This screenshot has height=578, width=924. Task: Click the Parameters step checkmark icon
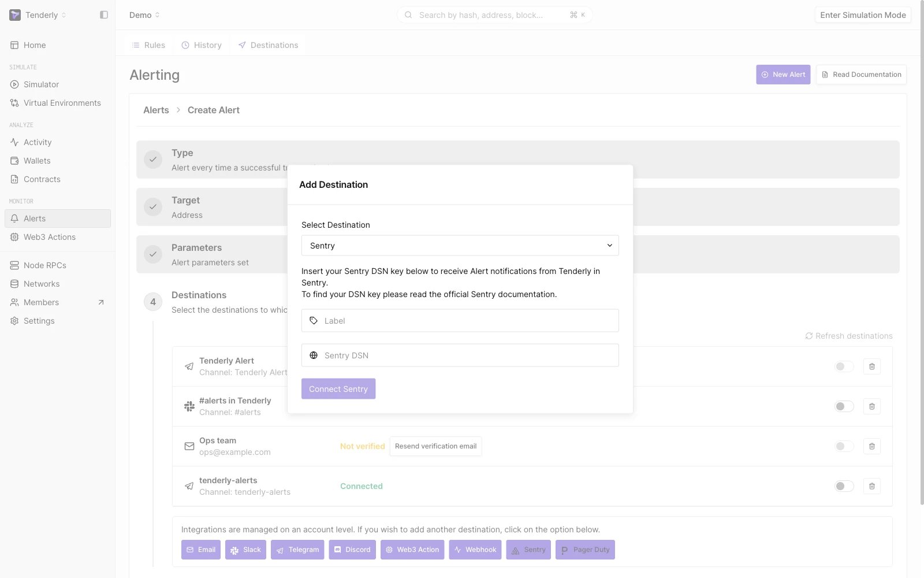(x=153, y=254)
